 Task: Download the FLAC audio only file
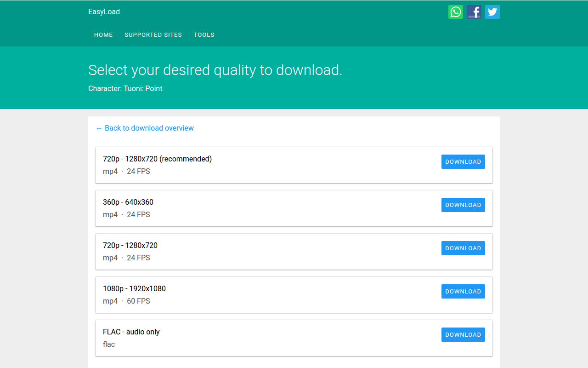(x=463, y=335)
